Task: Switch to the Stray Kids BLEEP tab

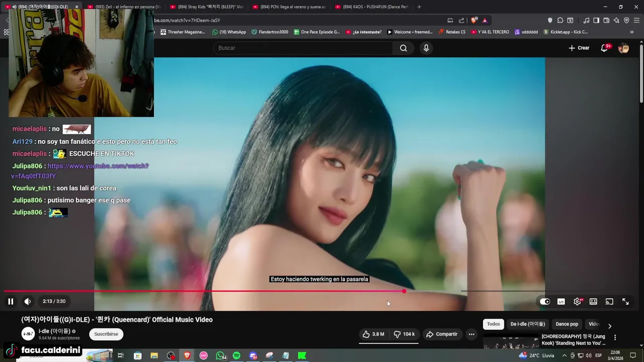Action: click(206, 7)
